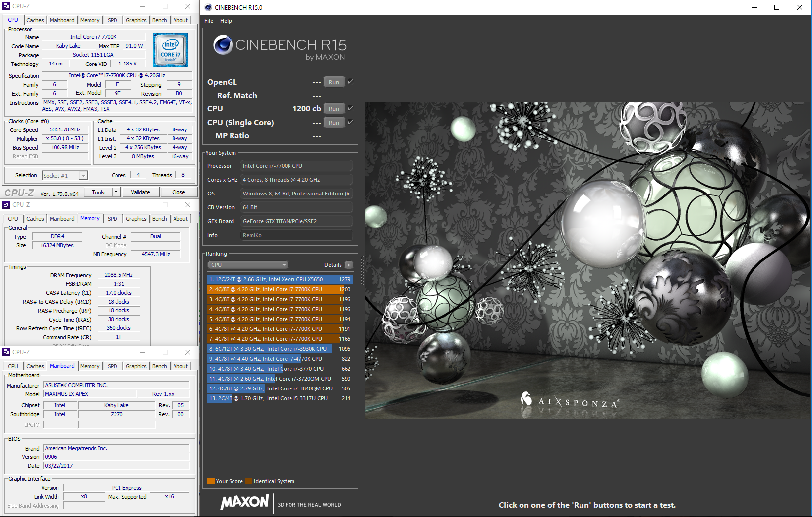Switch to Graphics tab in top CPU-Z window
The height and width of the screenshot is (517, 812).
136,20
